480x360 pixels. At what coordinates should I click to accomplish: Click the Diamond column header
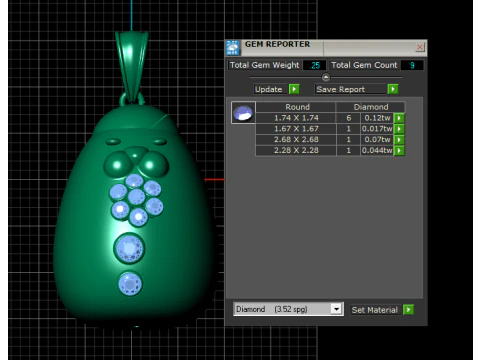click(x=371, y=107)
